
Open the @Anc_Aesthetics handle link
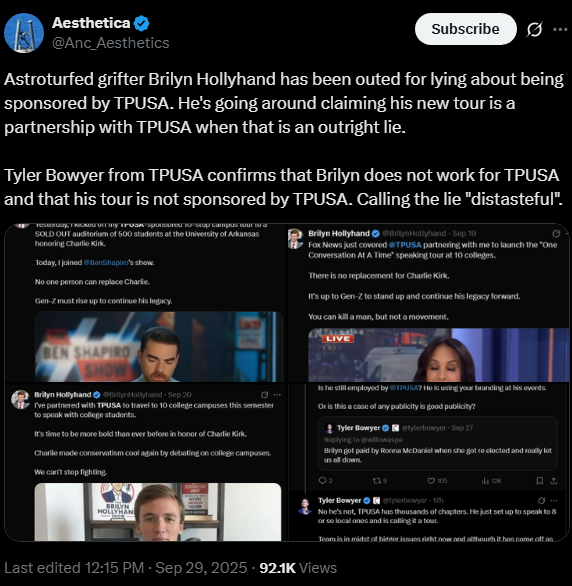click(111, 43)
